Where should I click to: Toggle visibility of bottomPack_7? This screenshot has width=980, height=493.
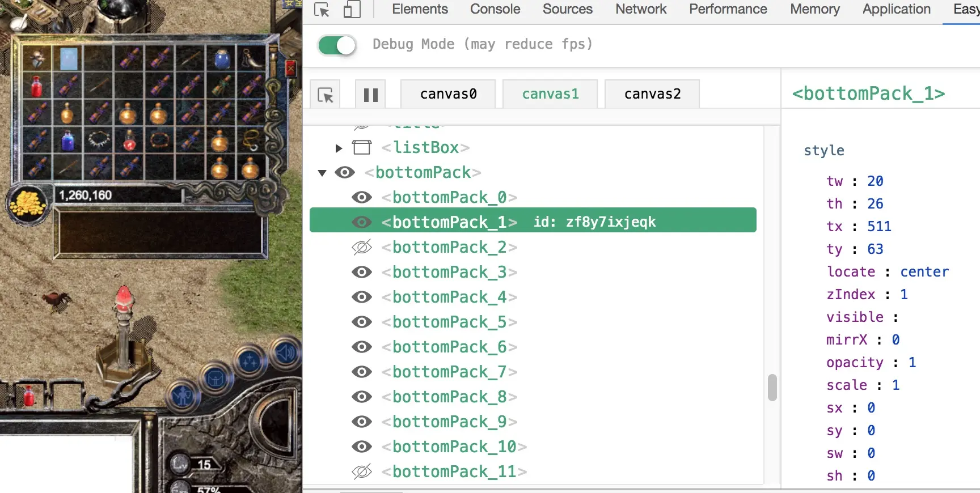[x=362, y=372]
